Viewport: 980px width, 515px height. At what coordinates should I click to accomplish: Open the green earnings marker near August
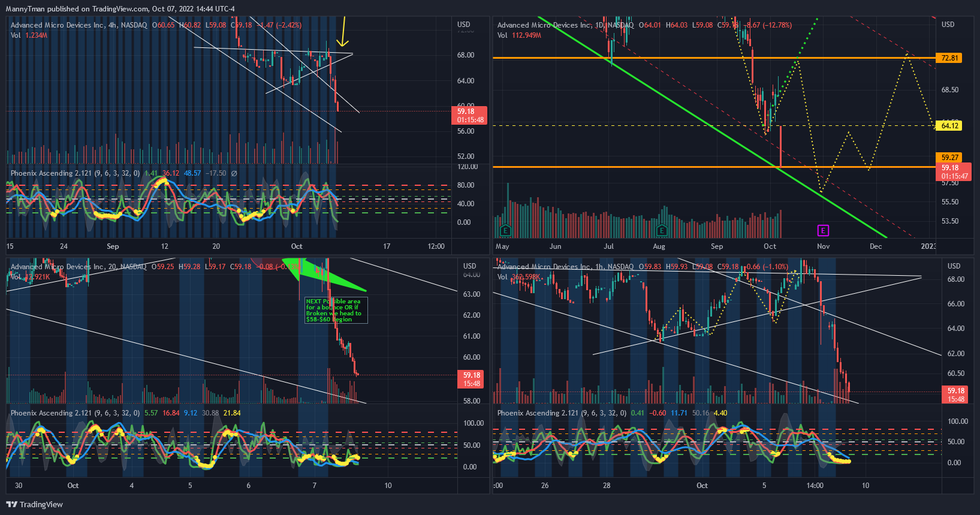click(x=662, y=230)
